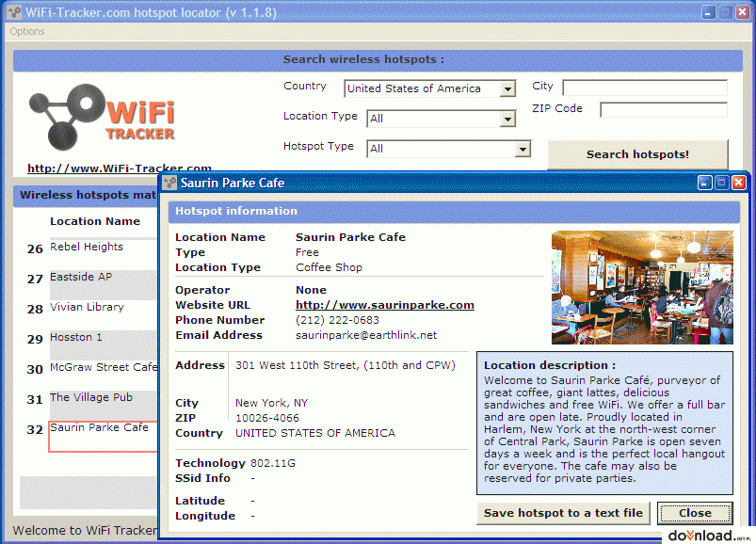Click Save hotspot to a text file
This screenshot has height=544, width=756.
[x=563, y=513]
